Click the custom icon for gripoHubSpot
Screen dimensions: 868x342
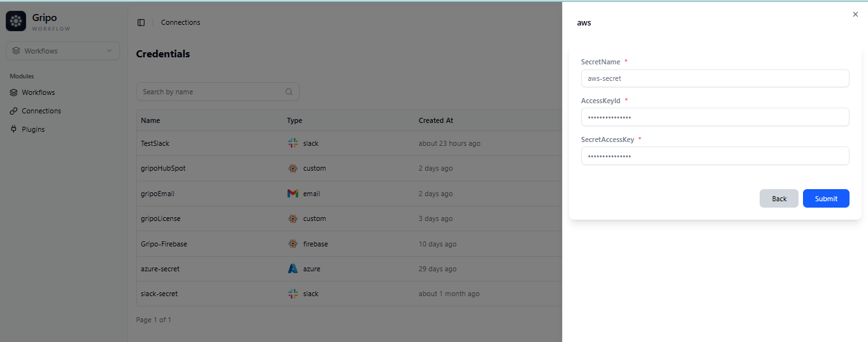(x=293, y=169)
